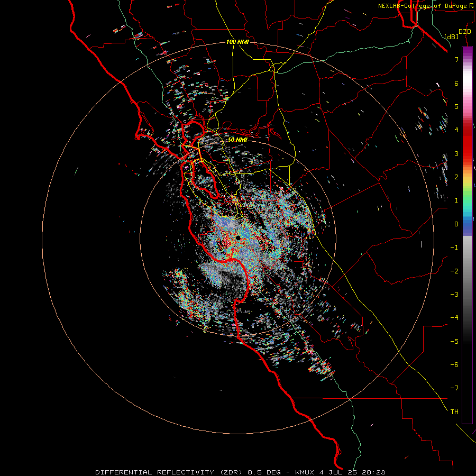This screenshot has width=476, height=476.
Task: Click the "[dB]" unit label
Action: coord(451,36)
